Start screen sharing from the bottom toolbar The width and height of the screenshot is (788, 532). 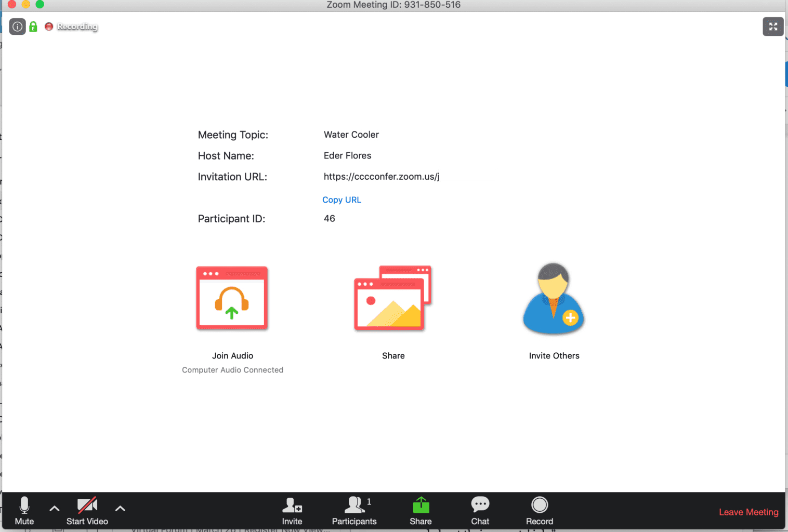pos(420,511)
